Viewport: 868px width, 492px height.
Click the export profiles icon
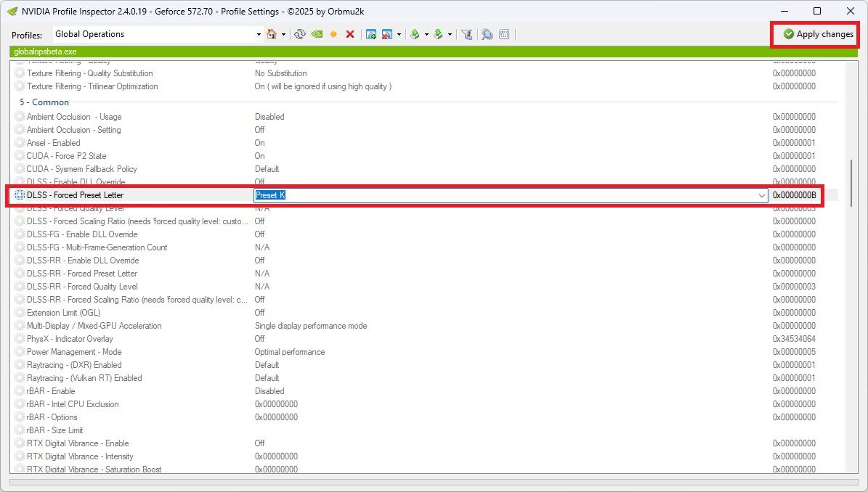(x=415, y=34)
